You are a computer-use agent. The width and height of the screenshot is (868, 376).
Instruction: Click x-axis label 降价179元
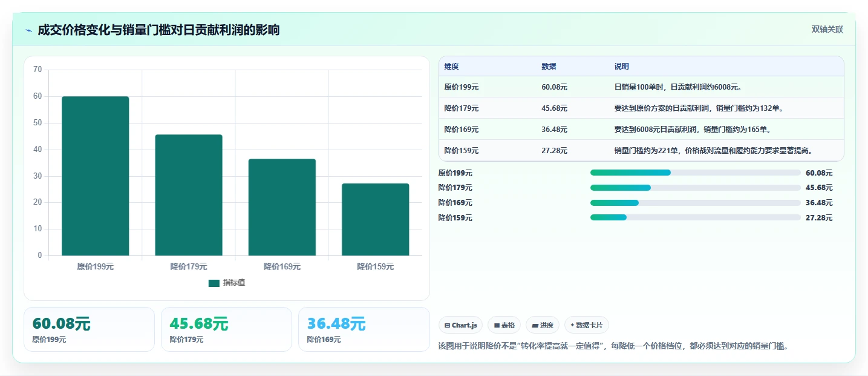tap(189, 266)
